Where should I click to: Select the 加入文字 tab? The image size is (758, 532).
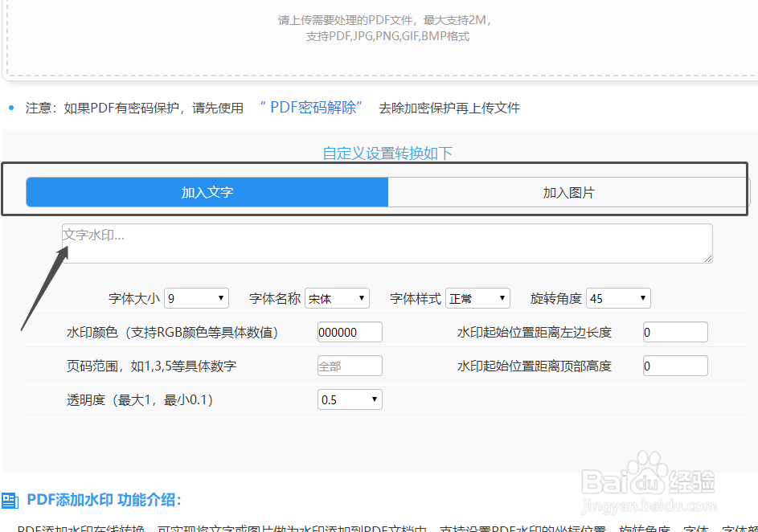click(207, 192)
